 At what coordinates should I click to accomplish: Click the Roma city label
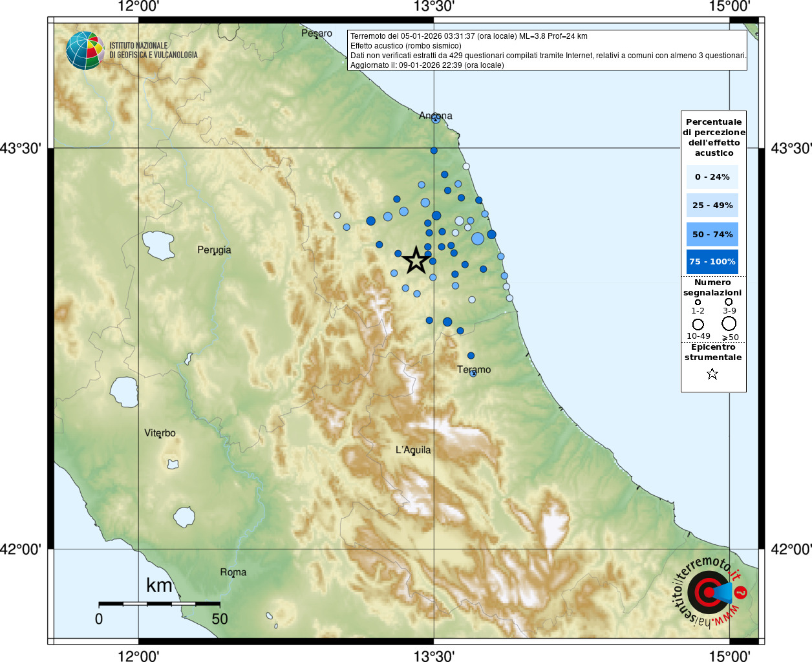coord(233,572)
